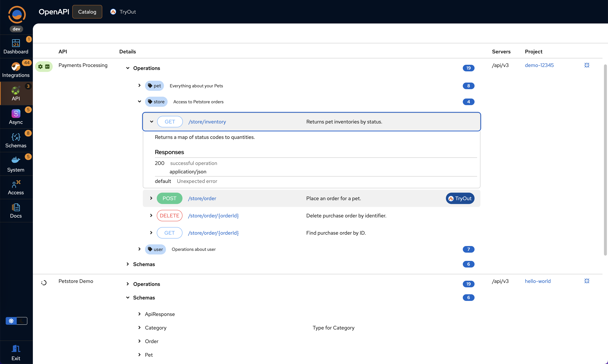The width and height of the screenshot is (608, 364).
Task: Expand Petstore Demo Operations section
Action: point(128,284)
